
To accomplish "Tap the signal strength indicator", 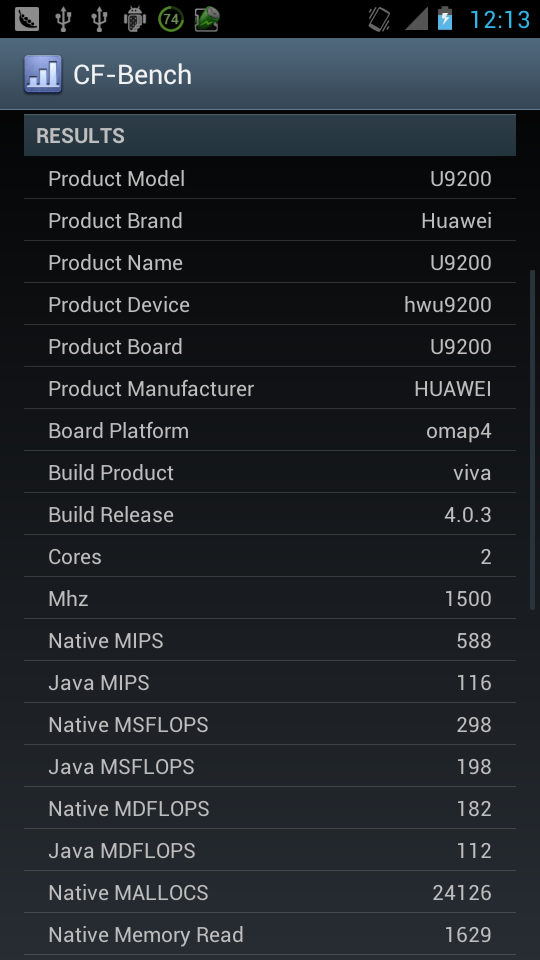I will tap(416, 19).
